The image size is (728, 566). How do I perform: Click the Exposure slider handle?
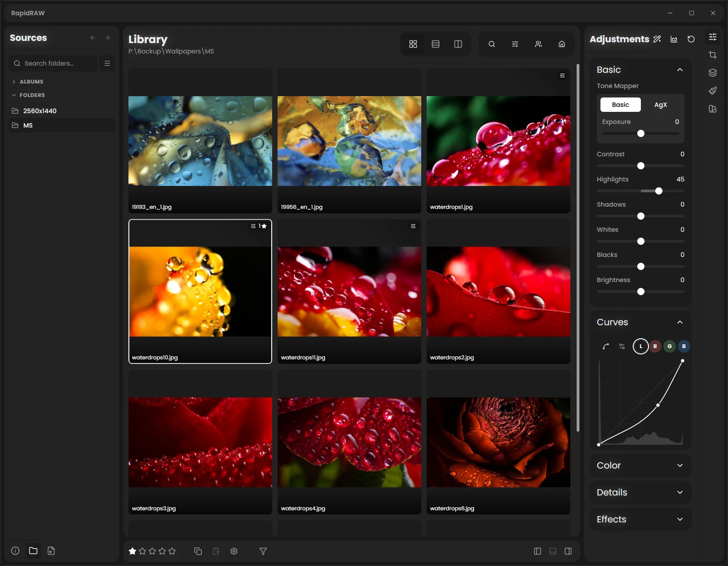pyautogui.click(x=641, y=133)
